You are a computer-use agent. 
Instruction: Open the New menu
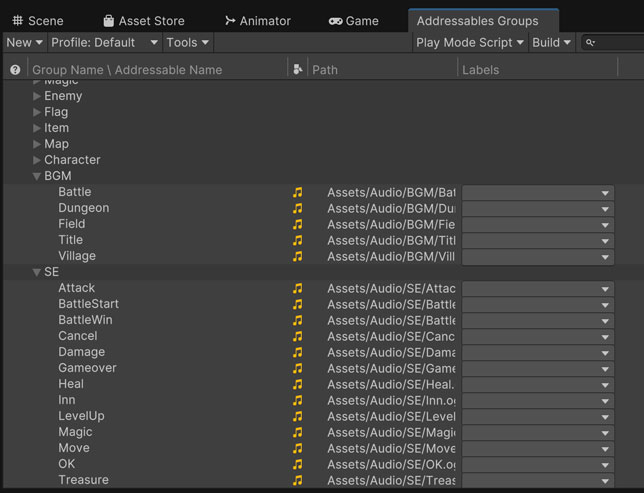click(x=24, y=42)
